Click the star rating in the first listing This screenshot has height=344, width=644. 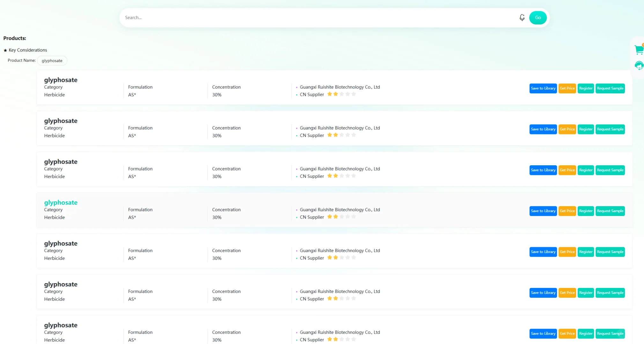pyautogui.click(x=341, y=94)
